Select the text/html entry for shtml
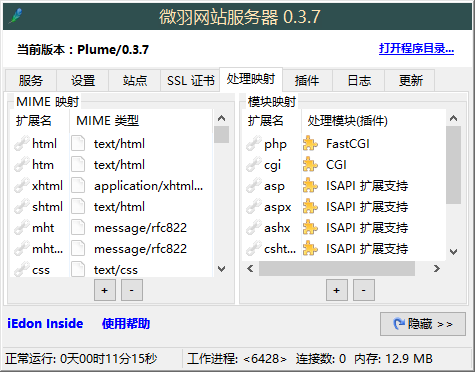 coord(119,207)
